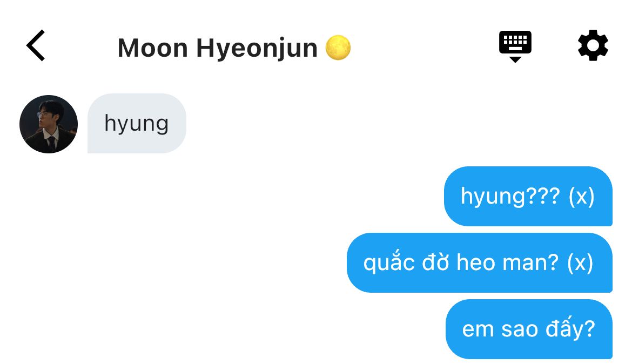Select the "quắc đờ heo man? (x)" bubble
632x364 pixels.
[x=480, y=262]
